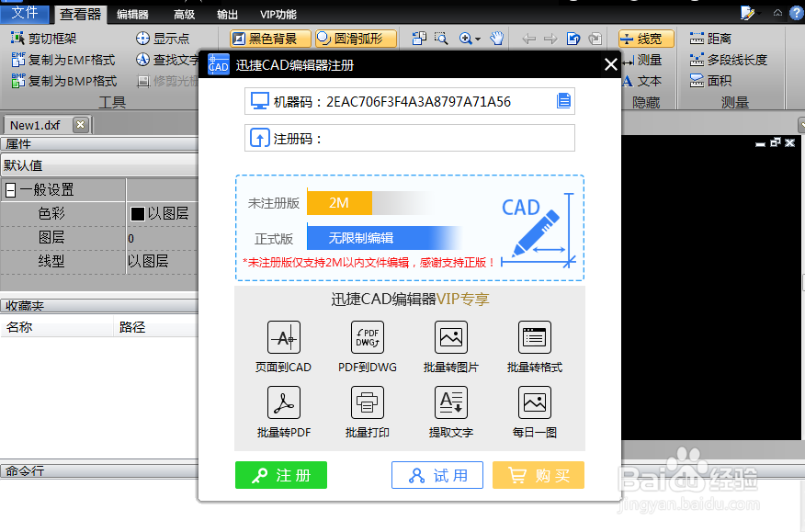Click the rotate page icon in toolbar
The width and height of the screenshot is (805, 532).
point(573,39)
